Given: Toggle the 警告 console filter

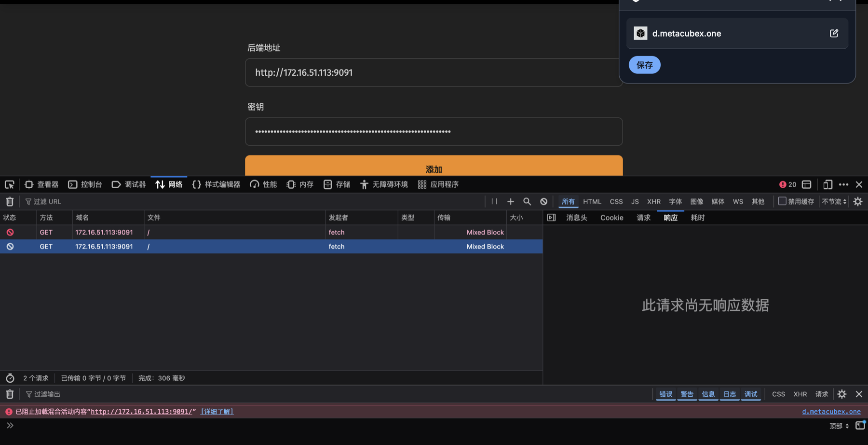Looking at the screenshot, I should (x=687, y=394).
